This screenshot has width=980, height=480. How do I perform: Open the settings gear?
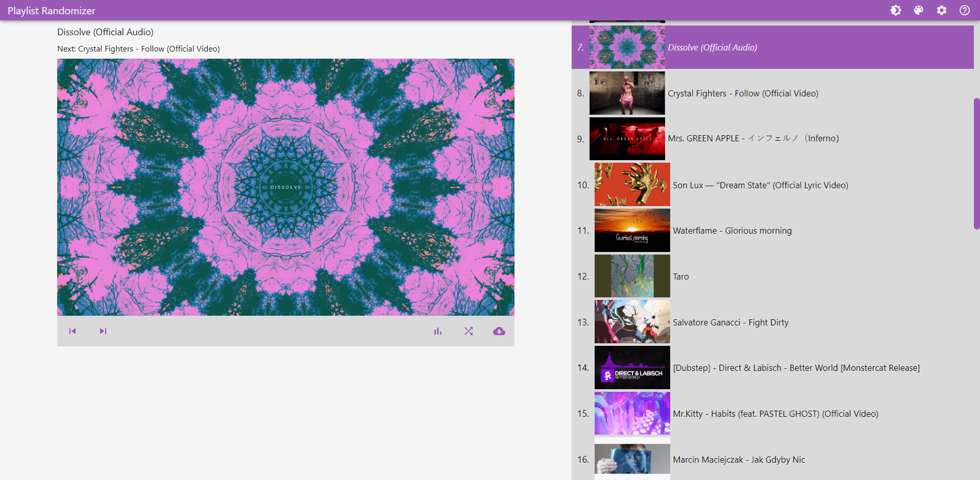point(942,10)
